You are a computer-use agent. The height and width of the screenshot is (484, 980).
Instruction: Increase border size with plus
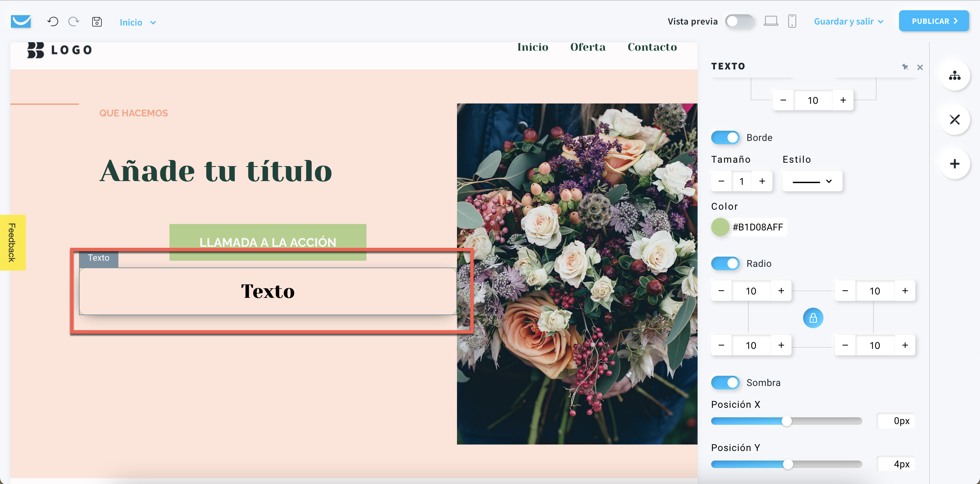coord(762,181)
